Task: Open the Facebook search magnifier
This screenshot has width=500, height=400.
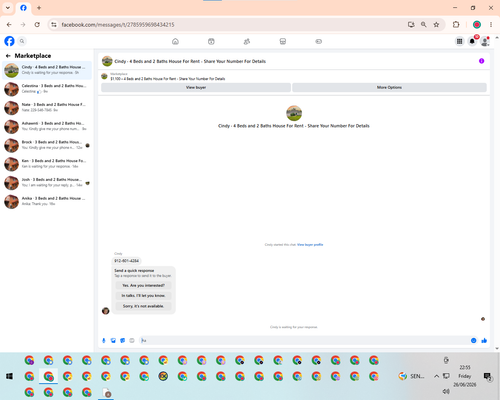Action: [x=22, y=41]
